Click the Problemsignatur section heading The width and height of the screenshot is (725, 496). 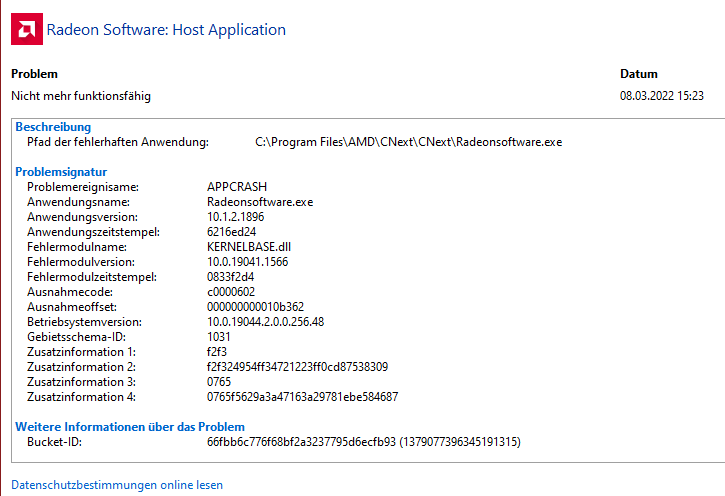pyautogui.click(x=61, y=171)
